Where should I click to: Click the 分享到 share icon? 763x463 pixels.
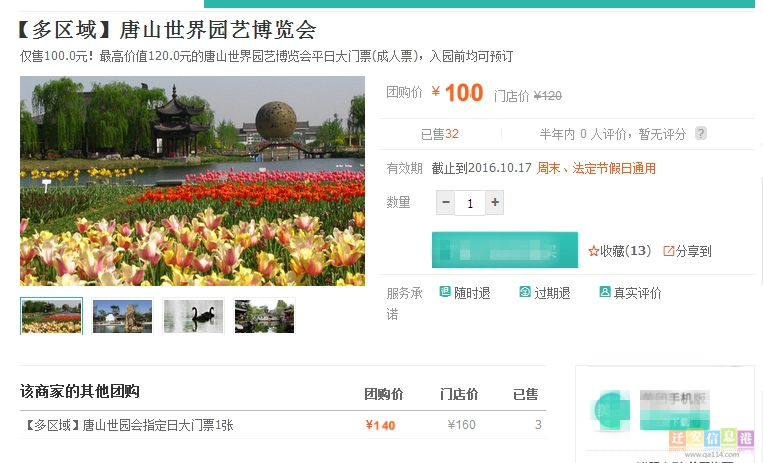tap(669, 251)
